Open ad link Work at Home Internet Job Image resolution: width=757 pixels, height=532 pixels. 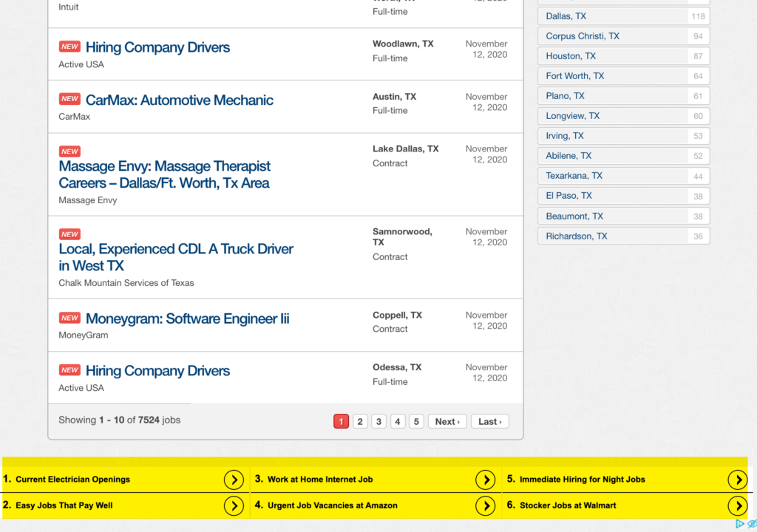pos(320,480)
